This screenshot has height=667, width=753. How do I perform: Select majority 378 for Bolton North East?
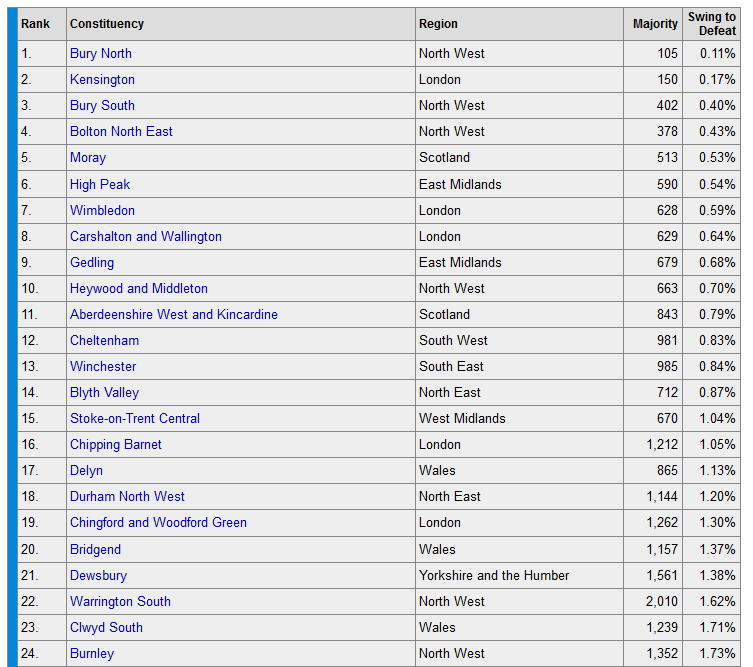(x=667, y=131)
